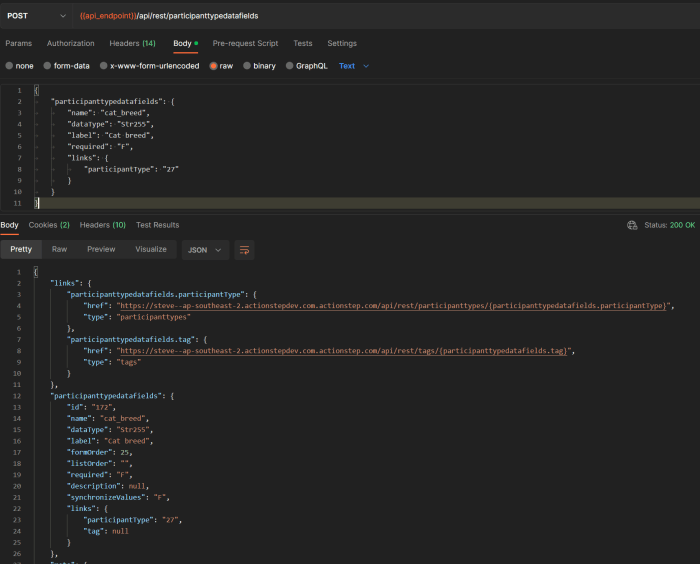Open the Authorization tab
This screenshot has width=700, height=564.
tap(70, 43)
